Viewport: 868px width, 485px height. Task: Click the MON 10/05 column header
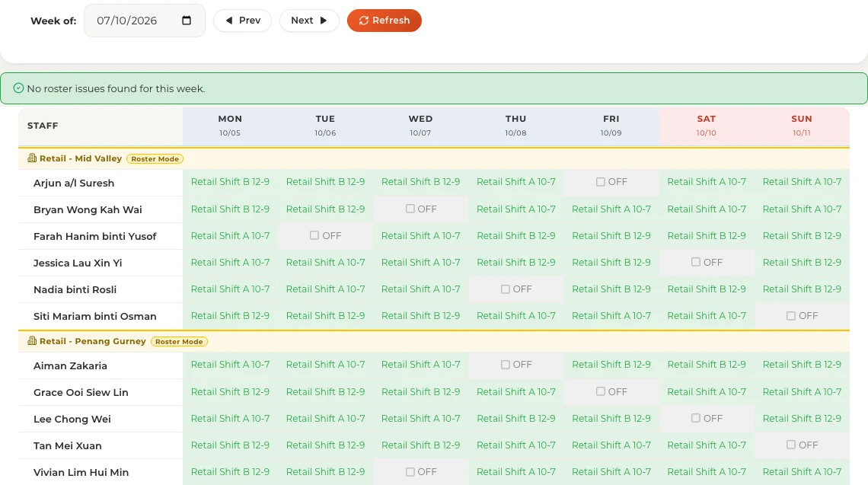click(230, 126)
